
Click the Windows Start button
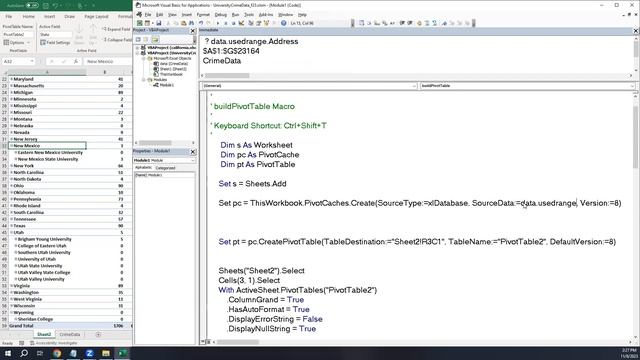8,353
